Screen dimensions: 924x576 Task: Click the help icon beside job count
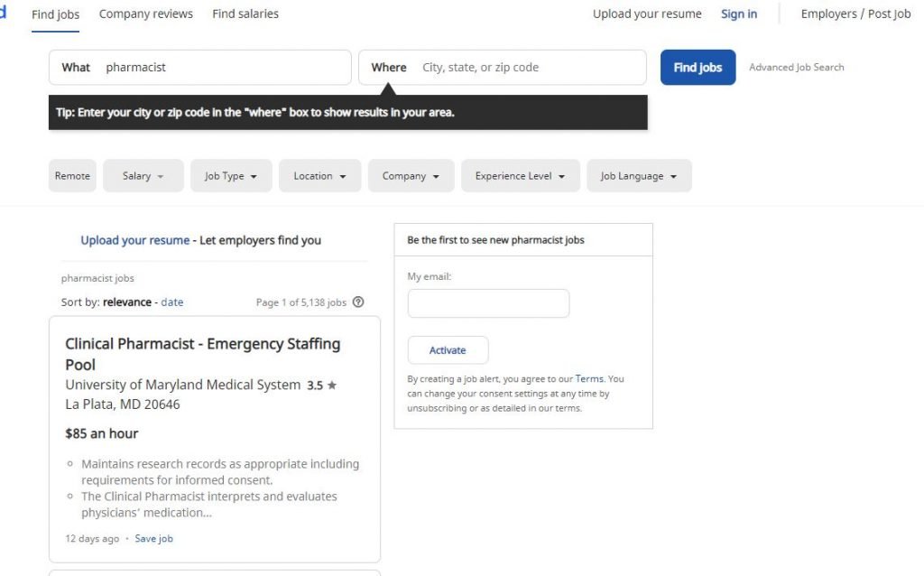(x=358, y=302)
